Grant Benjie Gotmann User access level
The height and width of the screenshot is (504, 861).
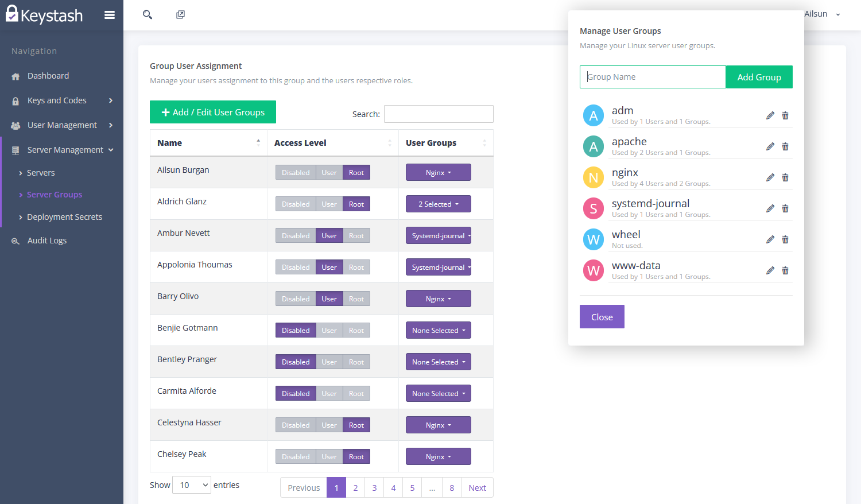329,330
